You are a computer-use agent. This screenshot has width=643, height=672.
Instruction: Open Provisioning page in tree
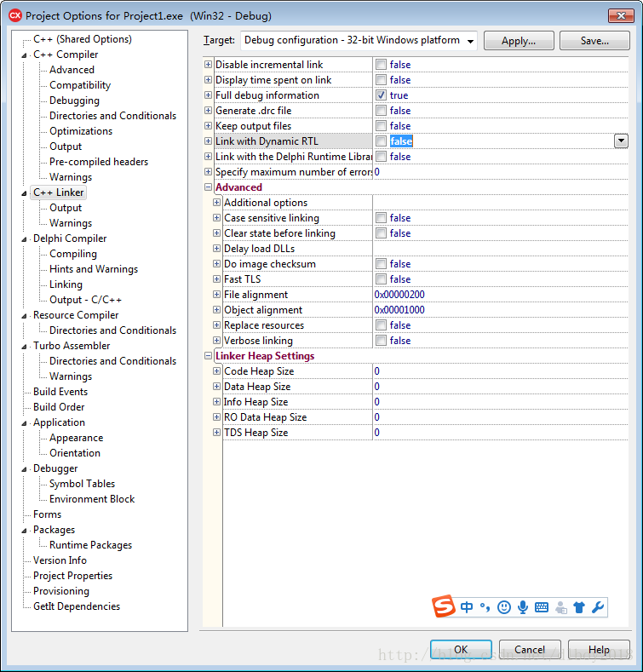(61, 591)
